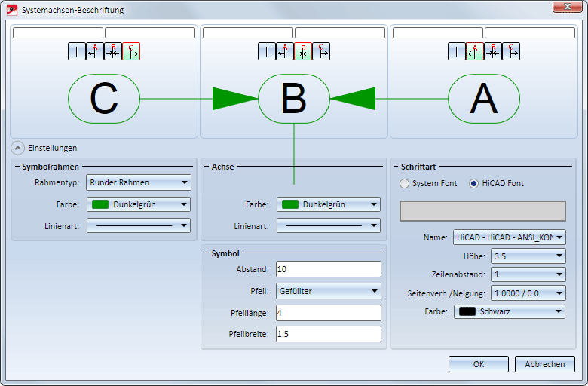Click the black Schwarz font color swatch
The width and height of the screenshot is (588, 386).
coord(467,311)
